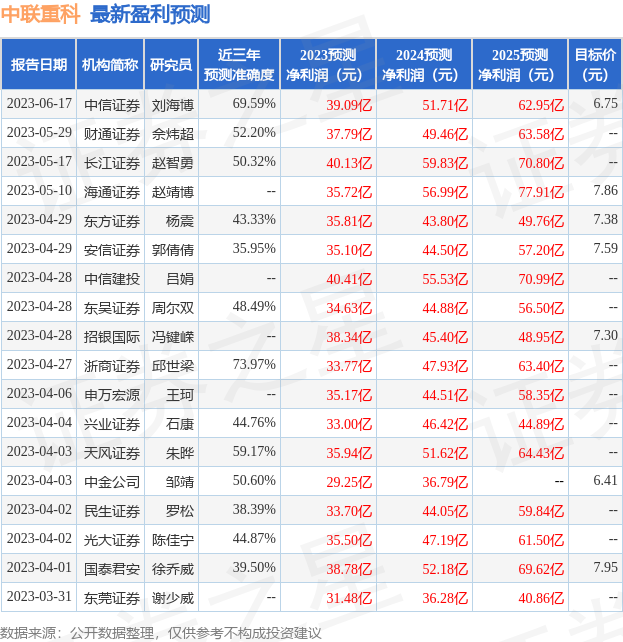Click target price 7.86
Screen dimensions: 623x642
pos(605,191)
